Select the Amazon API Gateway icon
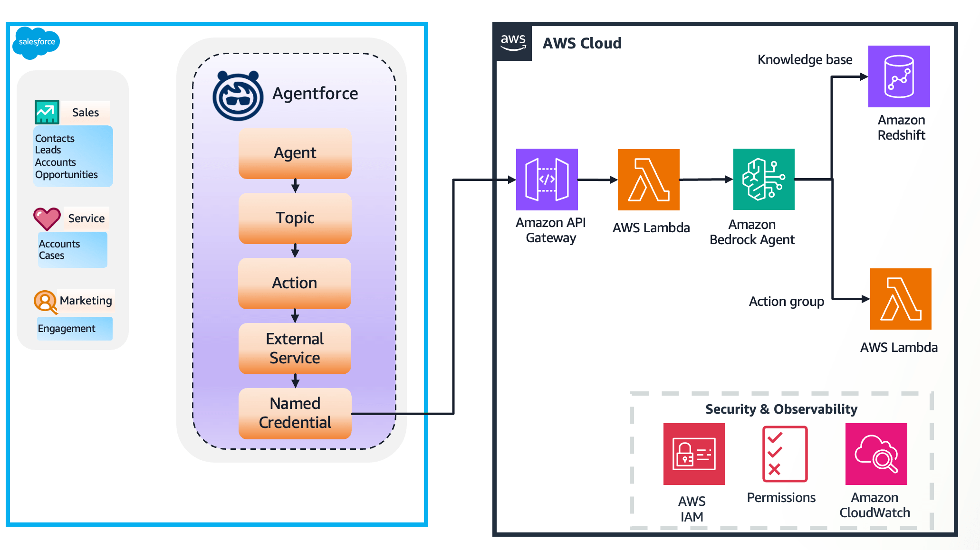 point(547,180)
